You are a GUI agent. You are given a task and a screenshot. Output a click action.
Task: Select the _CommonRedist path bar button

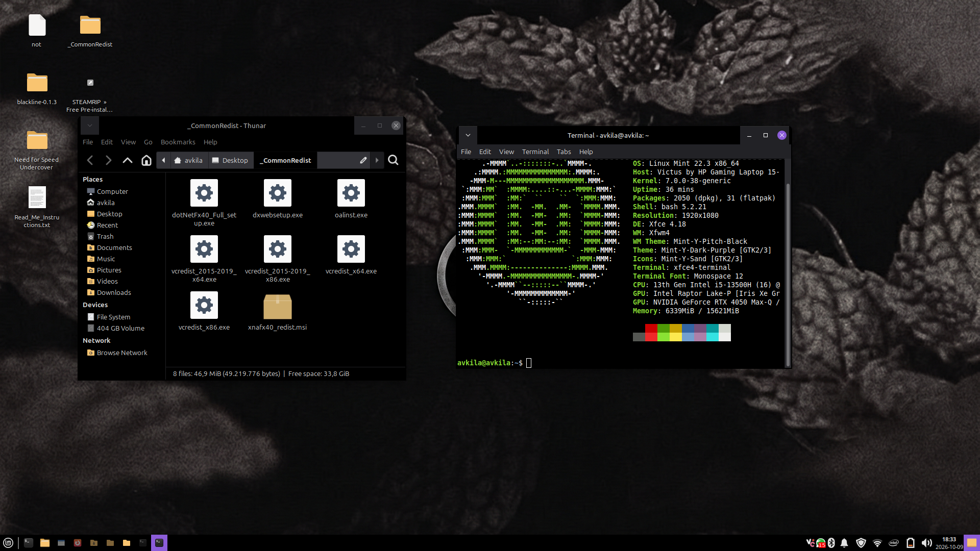(286, 160)
